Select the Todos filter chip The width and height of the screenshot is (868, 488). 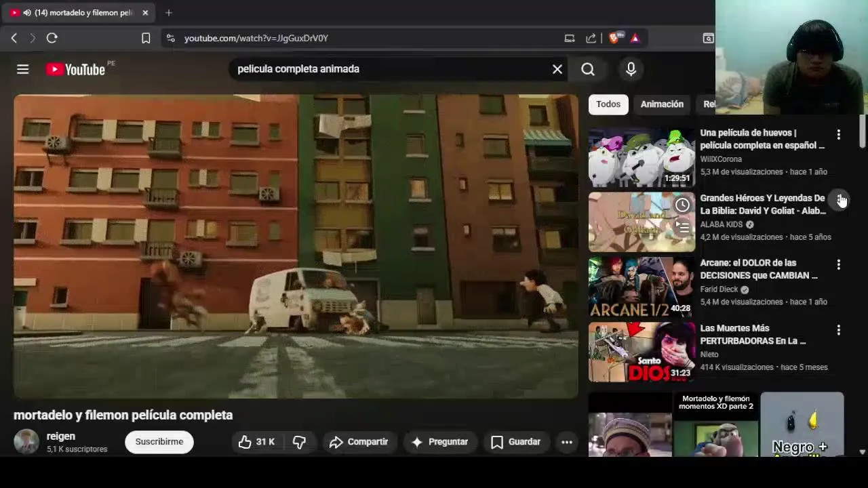coord(608,104)
